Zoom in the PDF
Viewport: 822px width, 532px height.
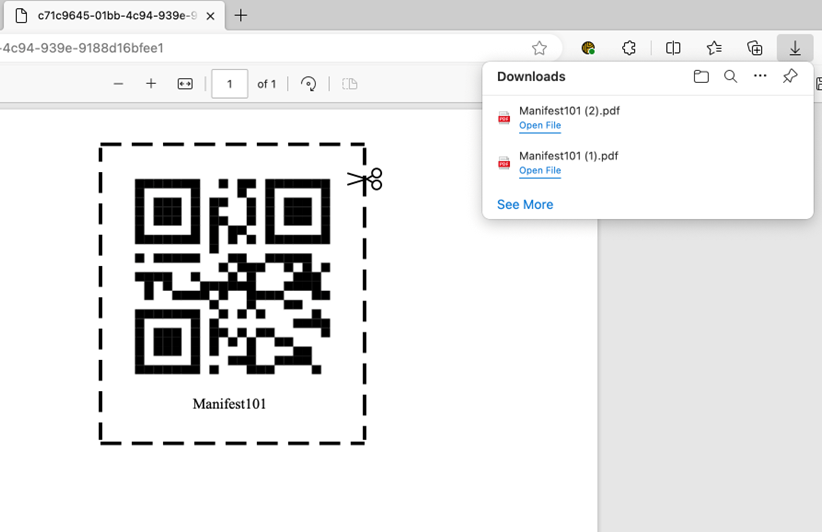pos(151,84)
